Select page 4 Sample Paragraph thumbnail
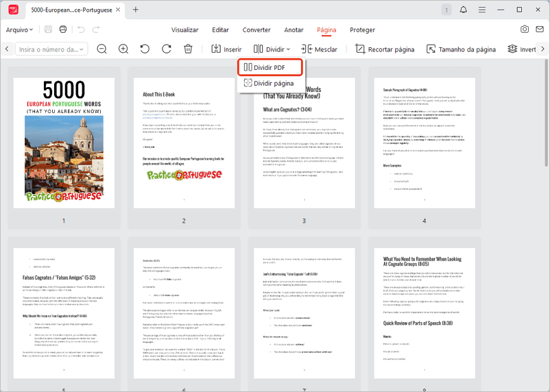 (x=425, y=143)
